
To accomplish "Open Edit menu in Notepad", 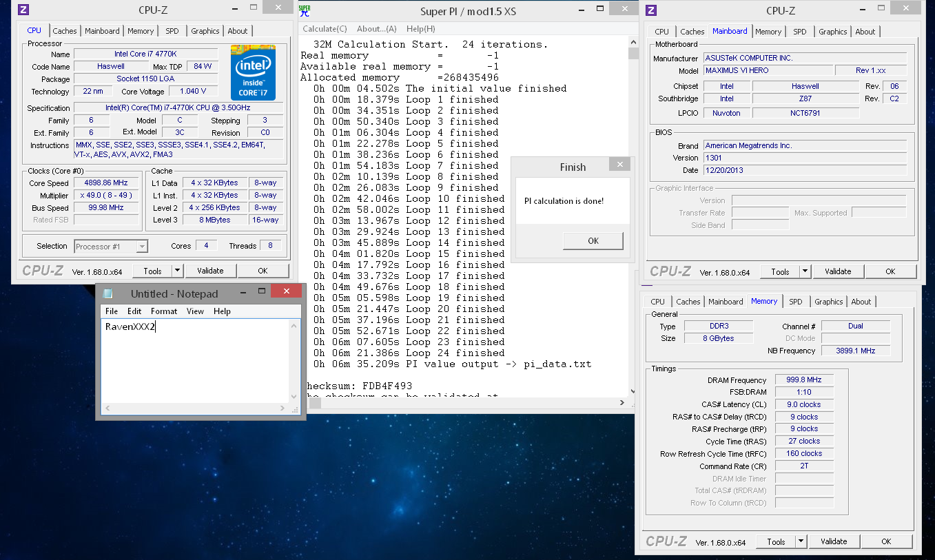I will pos(134,311).
